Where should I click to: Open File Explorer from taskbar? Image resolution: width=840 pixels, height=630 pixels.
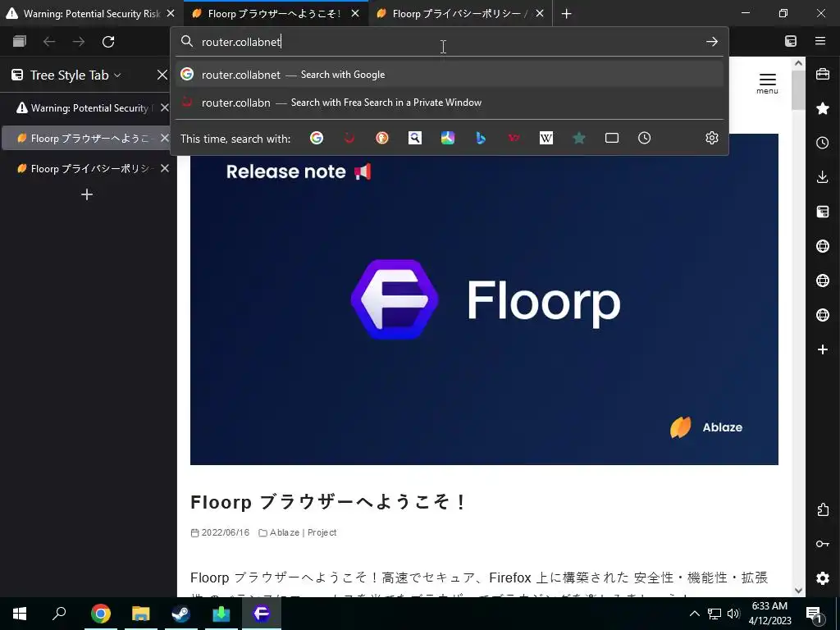pyautogui.click(x=140, y=614)
